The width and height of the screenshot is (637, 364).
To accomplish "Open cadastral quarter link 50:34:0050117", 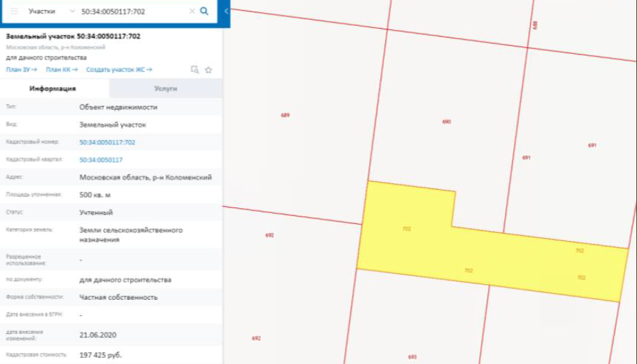I will 101,160.
